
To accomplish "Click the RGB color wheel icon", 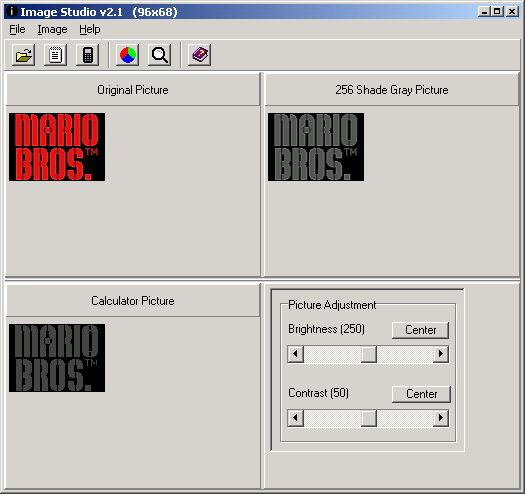I will pos(128,55).
